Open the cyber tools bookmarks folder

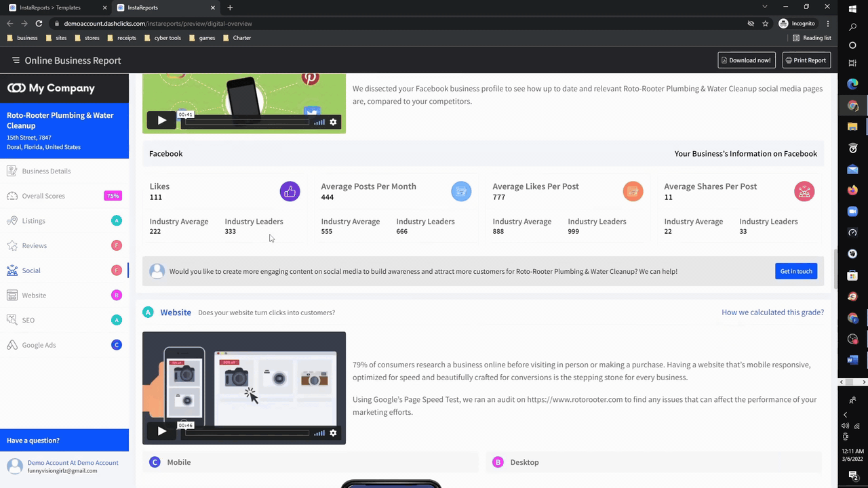[x=163, y=38]
